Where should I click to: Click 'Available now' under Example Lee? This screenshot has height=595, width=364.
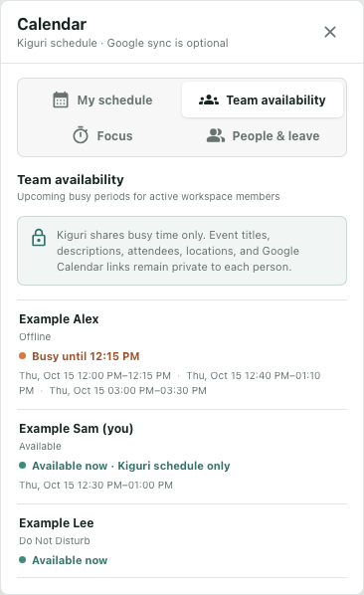click(x=70, y=560)
